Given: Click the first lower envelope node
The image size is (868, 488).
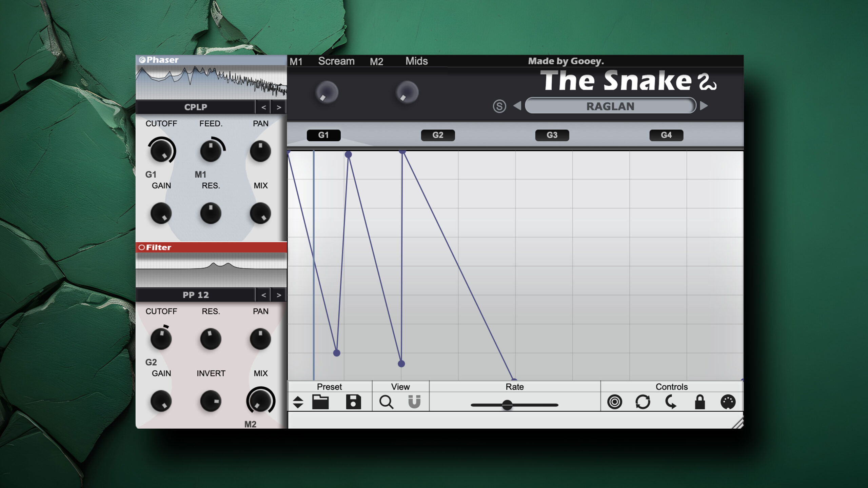Looking at the screenshot, I should [x=336, y=353].
